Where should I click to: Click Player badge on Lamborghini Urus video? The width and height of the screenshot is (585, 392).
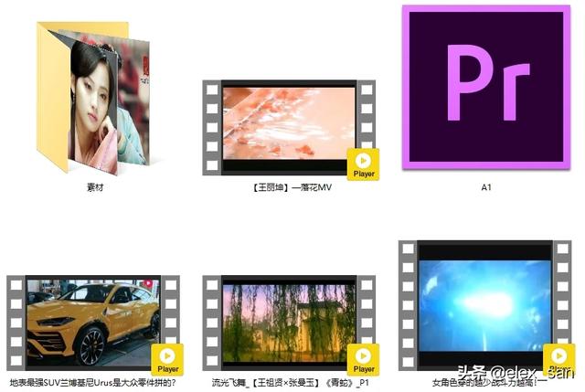[168, 358]
